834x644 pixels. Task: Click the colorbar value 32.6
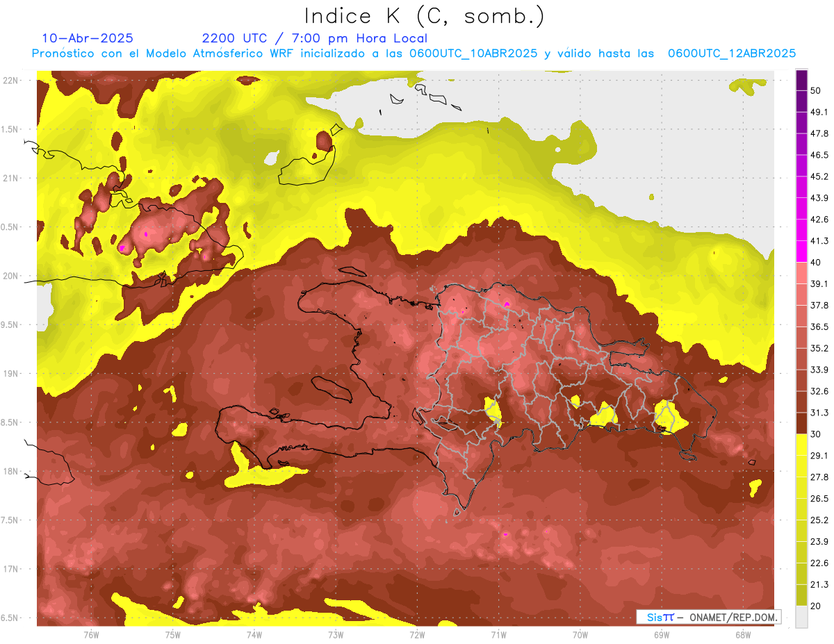[819, 391]
